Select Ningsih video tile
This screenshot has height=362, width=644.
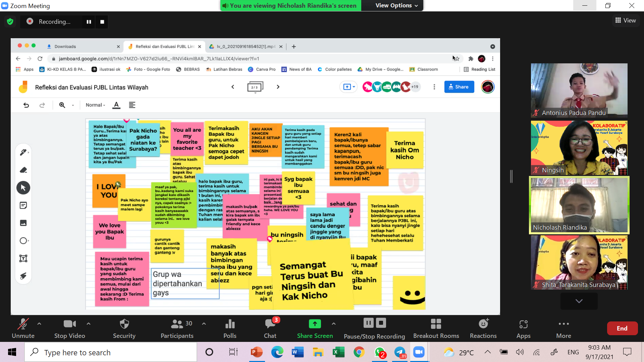579,148
